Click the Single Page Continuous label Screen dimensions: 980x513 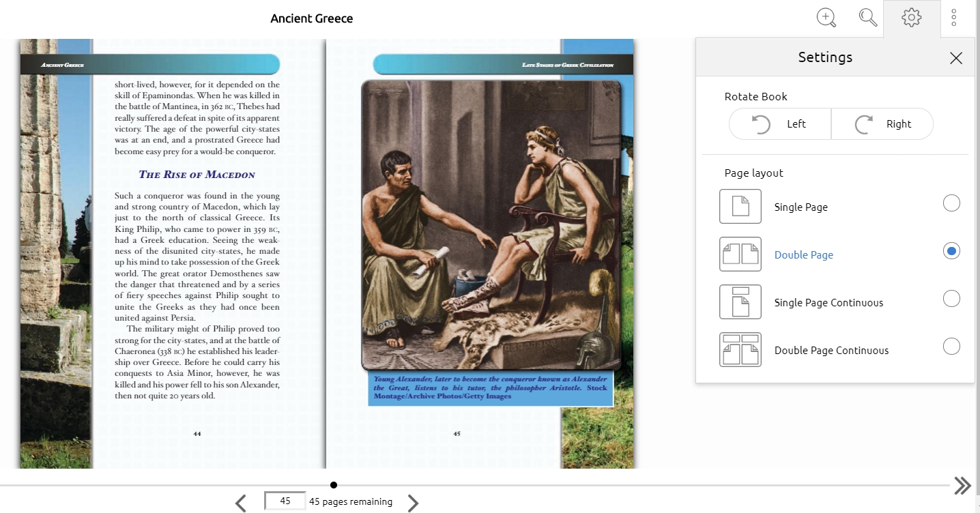pos(829,303)
